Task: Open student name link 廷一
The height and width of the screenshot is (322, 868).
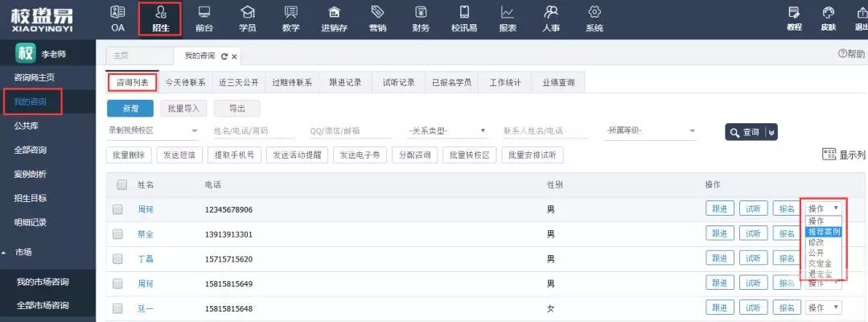Action: tap(146, 308)
